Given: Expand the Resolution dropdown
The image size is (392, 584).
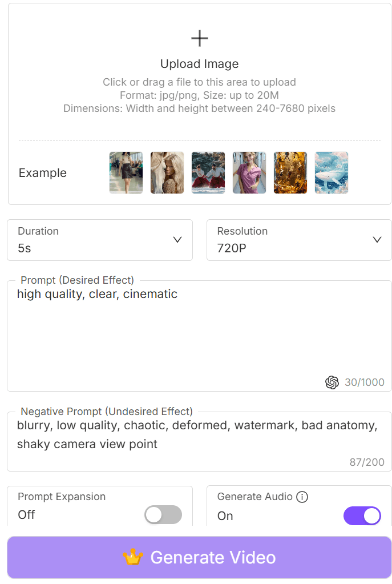Looking at the screenshot, I should (299, 240).
